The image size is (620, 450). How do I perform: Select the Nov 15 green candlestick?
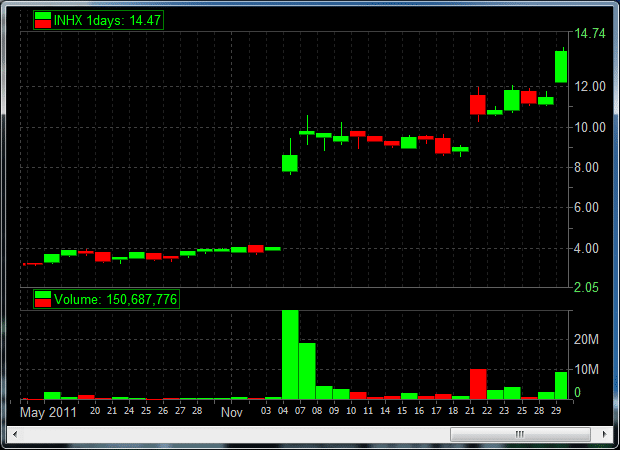point(409,142)
